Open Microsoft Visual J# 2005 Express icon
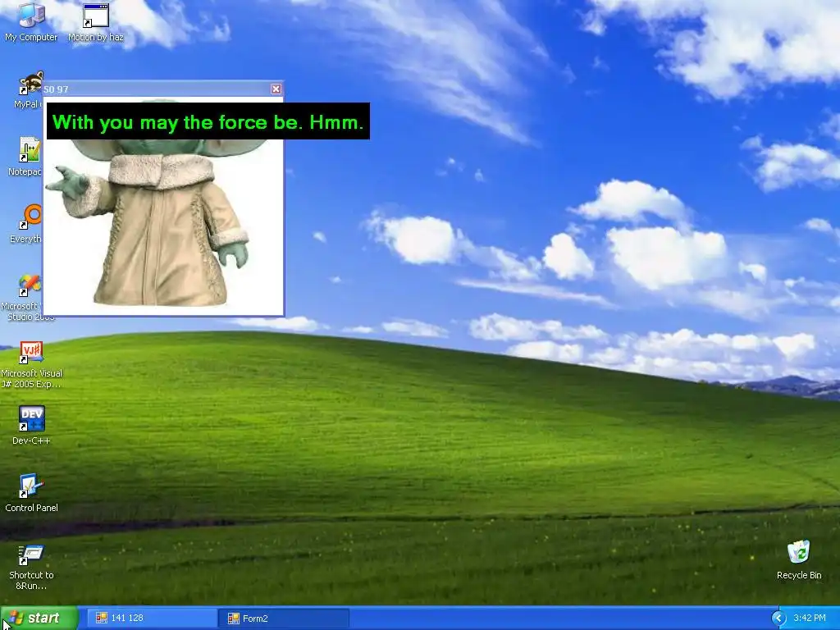This screenshot has width=840, height=630. pyautogui.click(x=32, y=364)
